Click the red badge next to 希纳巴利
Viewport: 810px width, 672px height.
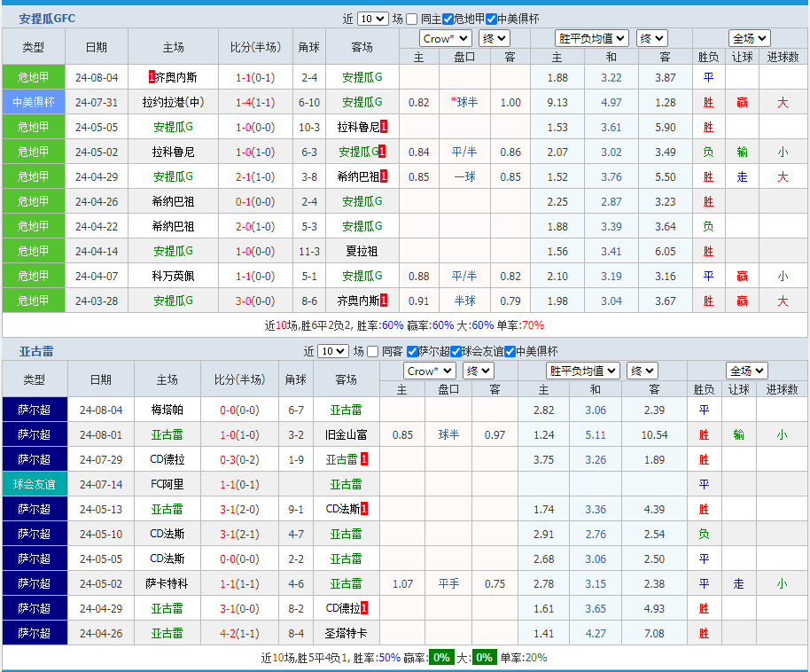point(384,176)
